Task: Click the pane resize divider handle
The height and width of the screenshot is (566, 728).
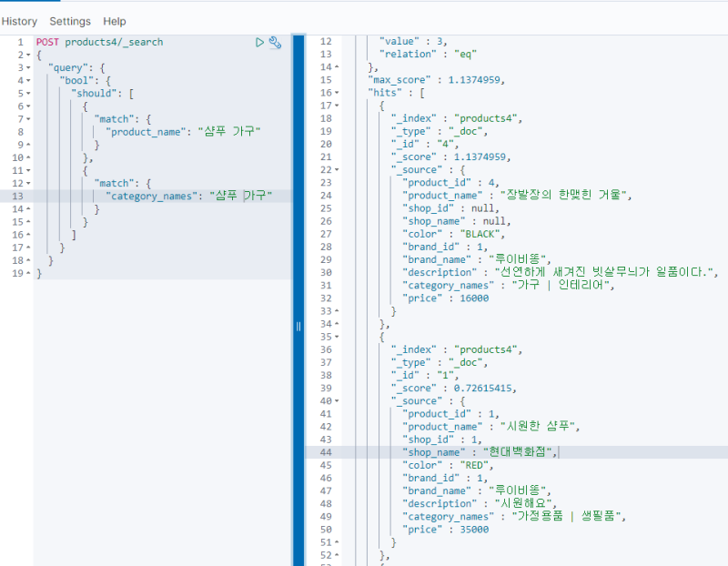Action: coord(298,327)
